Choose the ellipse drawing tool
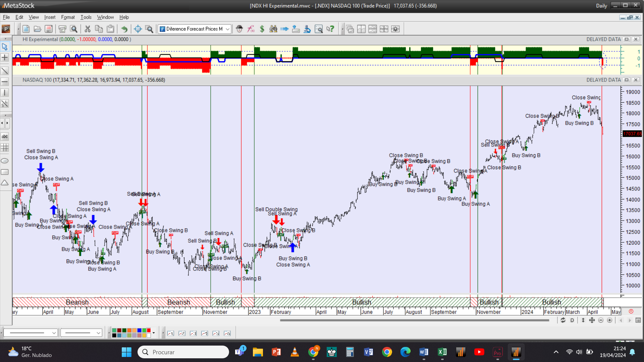644x362 pixels. [5, 161]
